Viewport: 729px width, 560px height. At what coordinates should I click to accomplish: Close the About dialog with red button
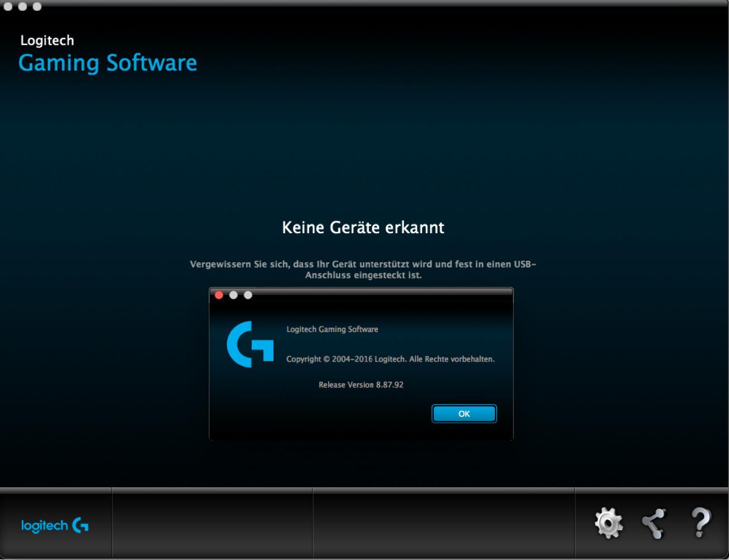click(x=219, y=295)
